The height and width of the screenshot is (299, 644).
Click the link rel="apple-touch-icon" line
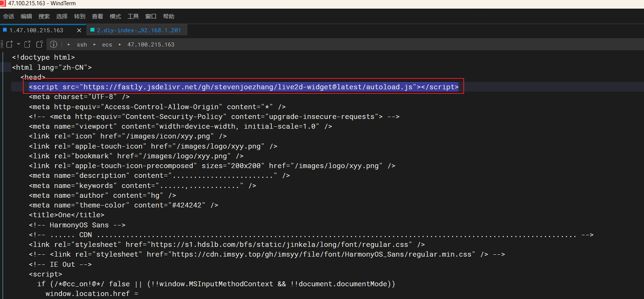153,146
